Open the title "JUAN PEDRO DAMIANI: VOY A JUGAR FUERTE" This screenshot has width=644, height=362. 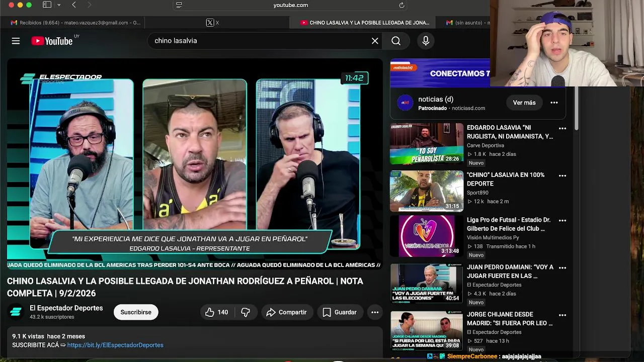click(x=510, y=271)
